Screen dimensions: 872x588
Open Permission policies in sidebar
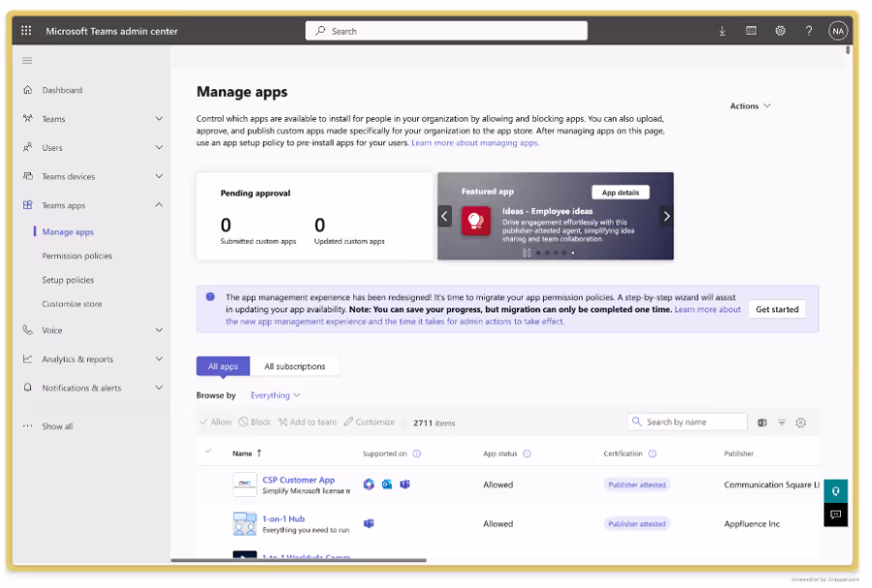coord(77,255)
